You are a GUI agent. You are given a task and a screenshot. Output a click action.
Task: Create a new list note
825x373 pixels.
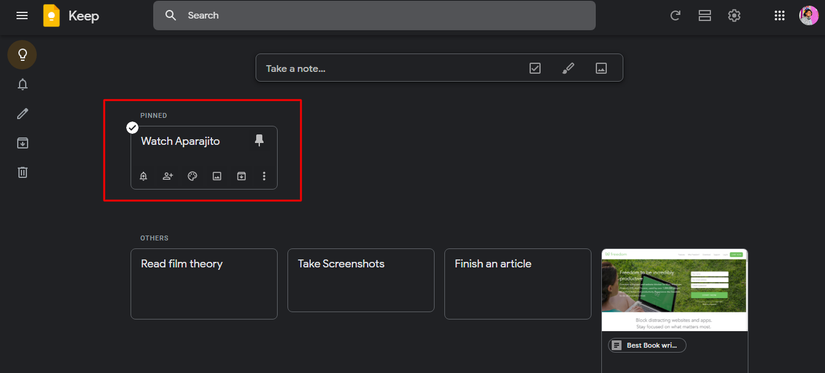click(x=535, y=68)
